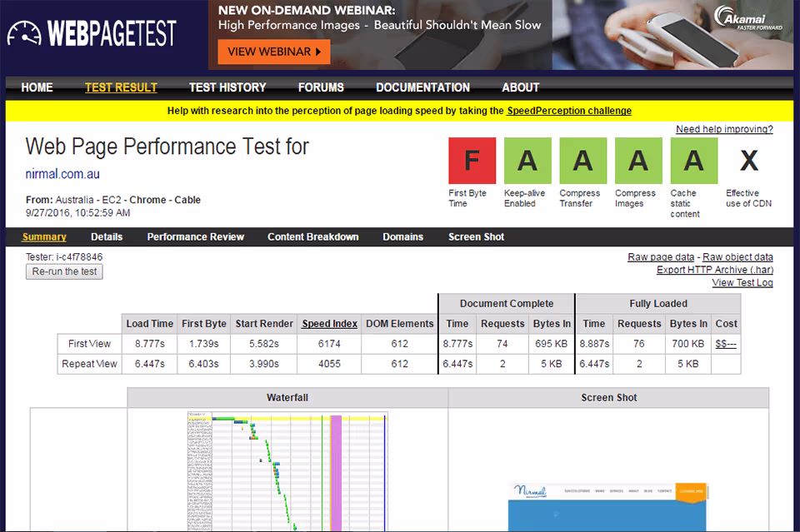Open Test History
The image size is (800, 532).
227,87
